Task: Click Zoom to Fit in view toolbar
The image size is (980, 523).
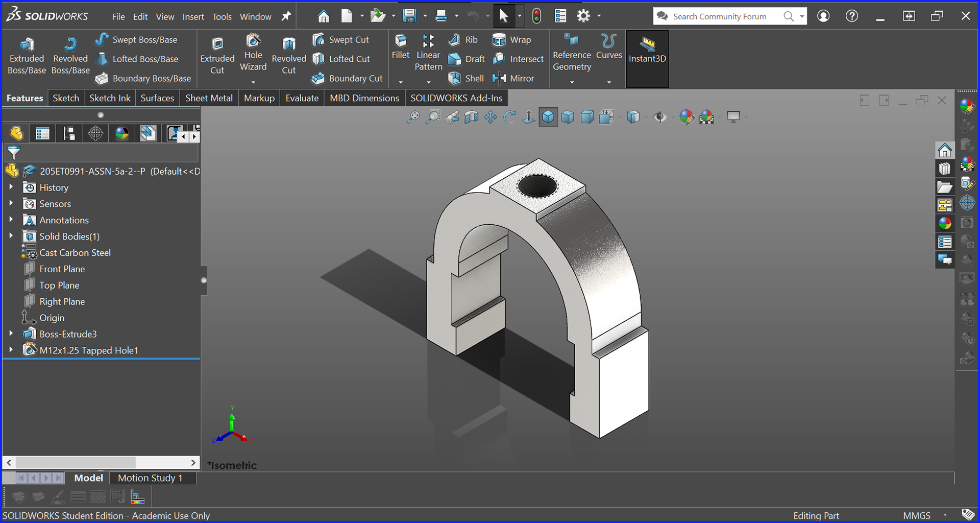Action: click(x=413, y=117)
